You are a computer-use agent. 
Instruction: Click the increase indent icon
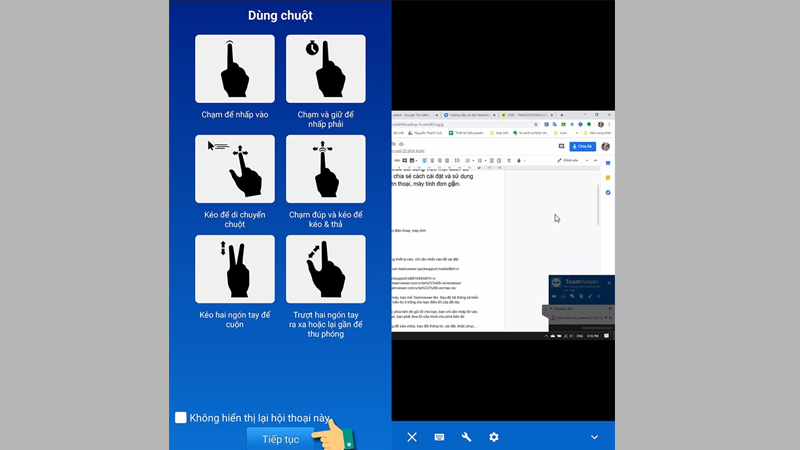click(499, 160)
